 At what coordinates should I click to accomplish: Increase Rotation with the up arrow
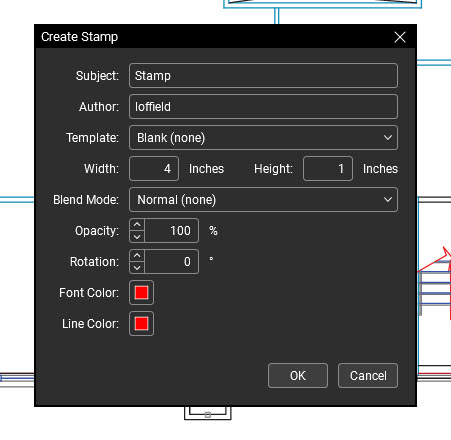[137, 256]
